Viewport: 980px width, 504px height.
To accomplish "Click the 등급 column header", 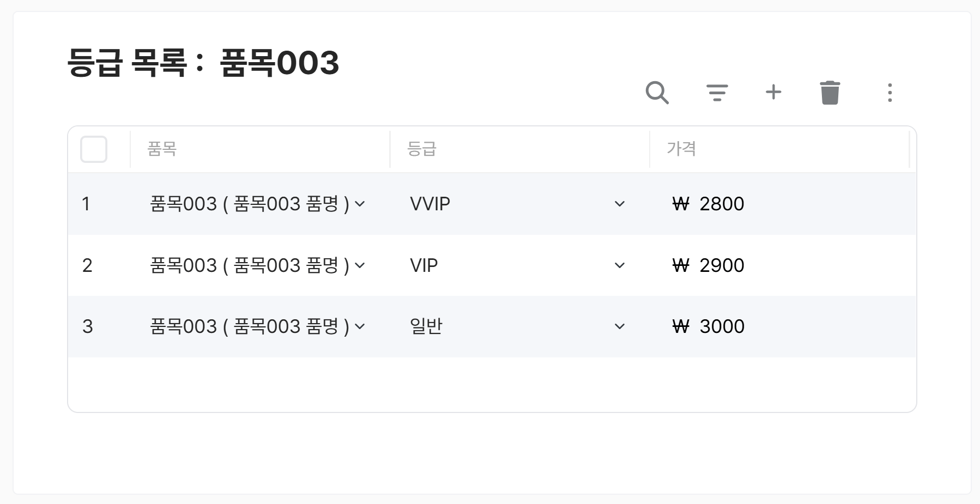I will point(420,149).
